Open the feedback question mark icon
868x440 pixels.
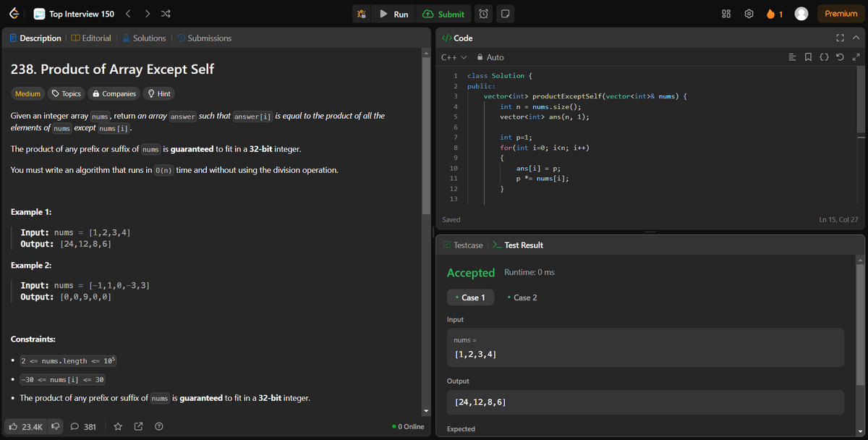click(x=158, y=427)
